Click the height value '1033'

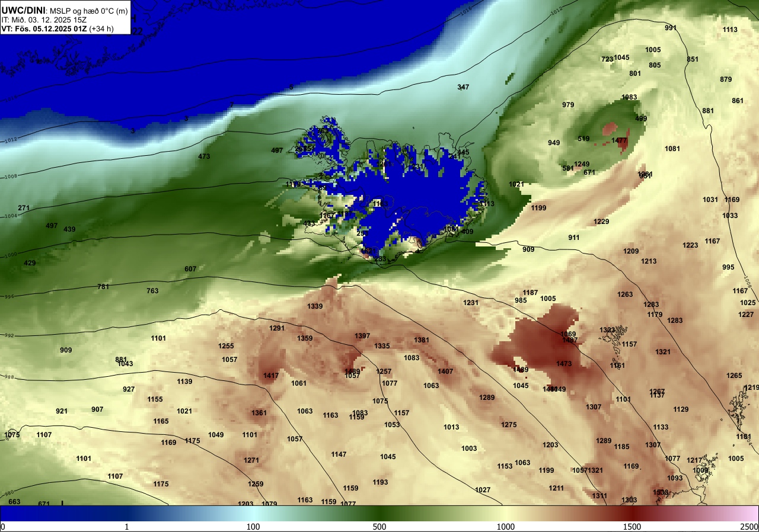(730, 216)
